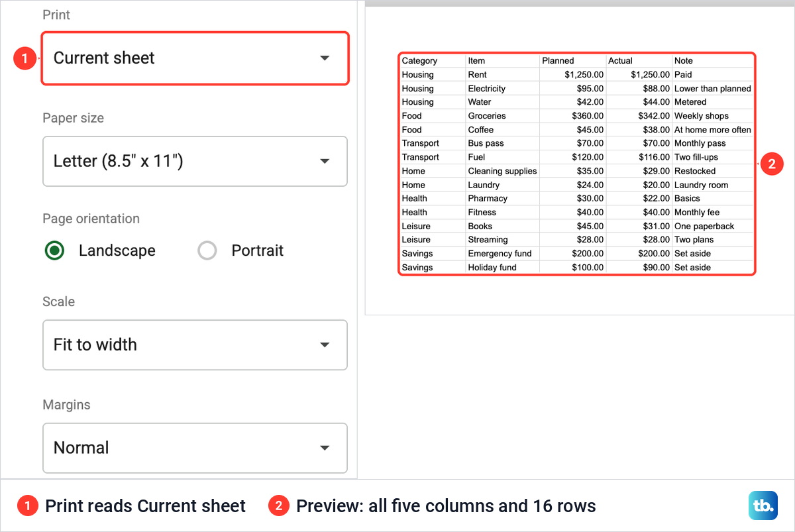Click the Category header cell in preview
This screenshot has width=795, height=532.
(x=433, y=61)
